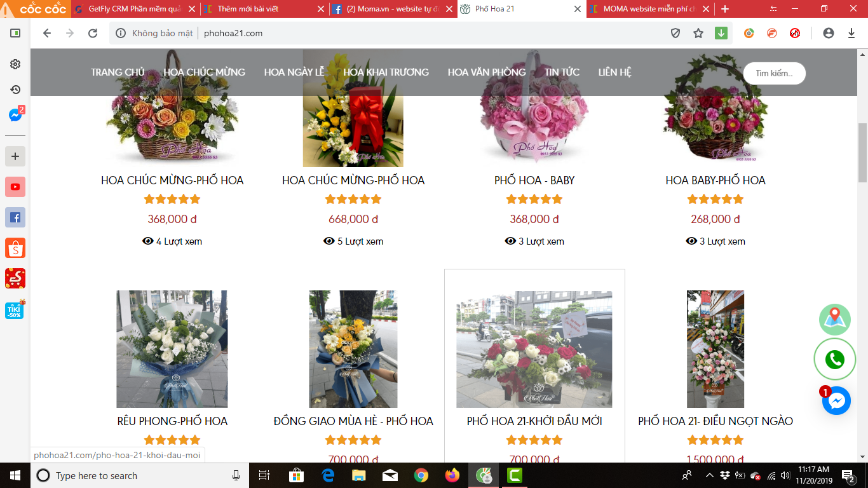This screenshot has height=488, width=868.
Task: Open browser history from the sidebar
Action: click(x=15, y=90)
